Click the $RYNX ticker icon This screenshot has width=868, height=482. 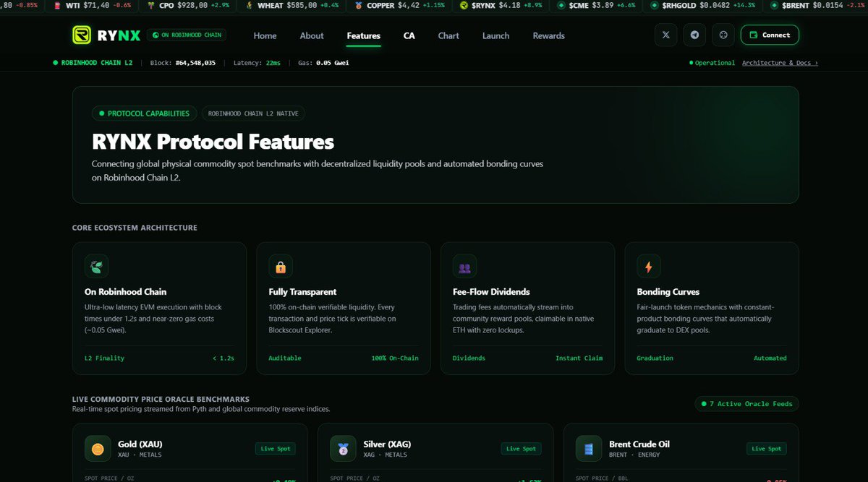[x=464, y=6]
